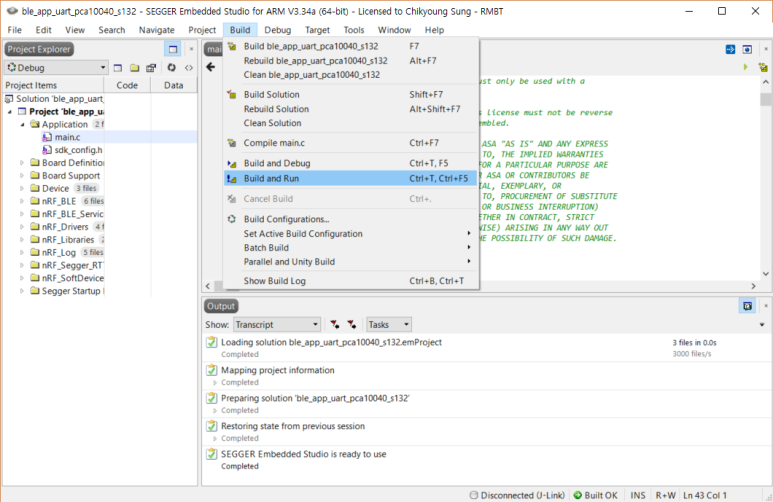Image resolution: width=773 pixels, height=502 pixels.
Task: Click the add folder icon in Project Explorer
Action: pos(135,68)
